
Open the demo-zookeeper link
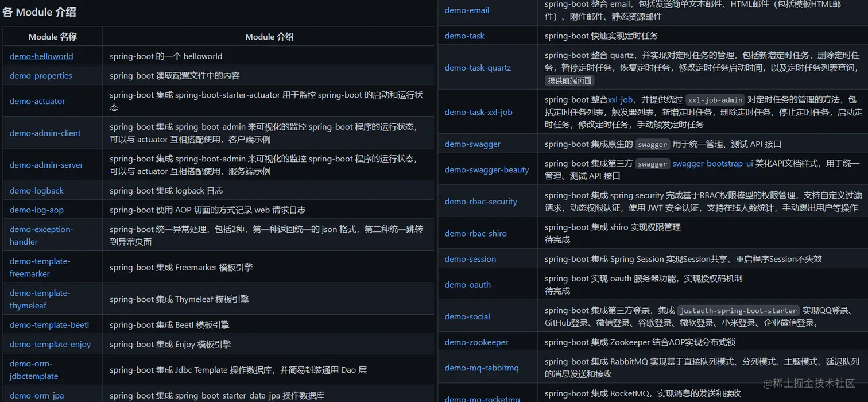[476, 342]
